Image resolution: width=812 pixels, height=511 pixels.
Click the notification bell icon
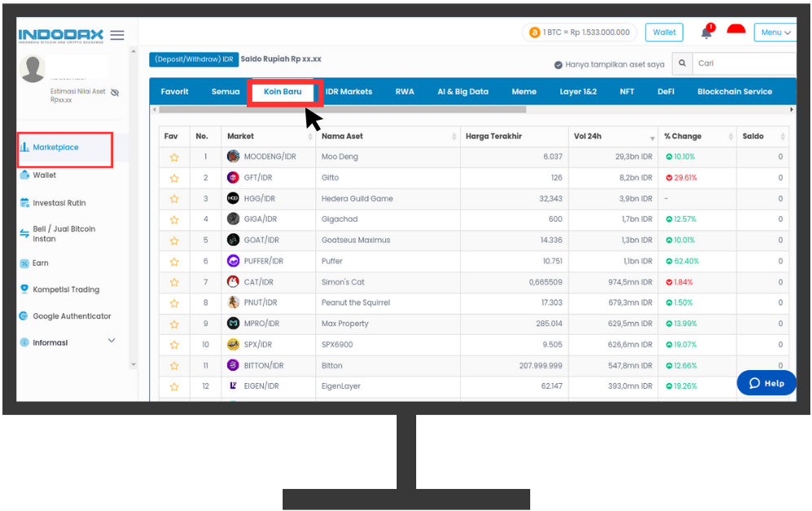pos(706,33)
